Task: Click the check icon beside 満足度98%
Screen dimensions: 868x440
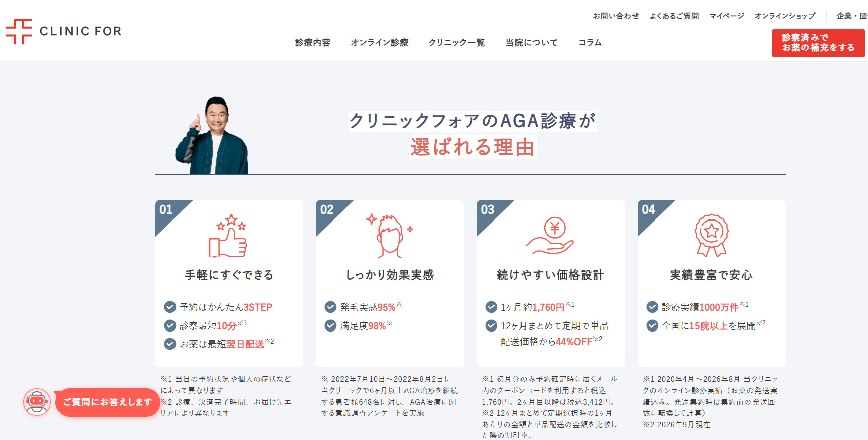Action: coord(330,325)
